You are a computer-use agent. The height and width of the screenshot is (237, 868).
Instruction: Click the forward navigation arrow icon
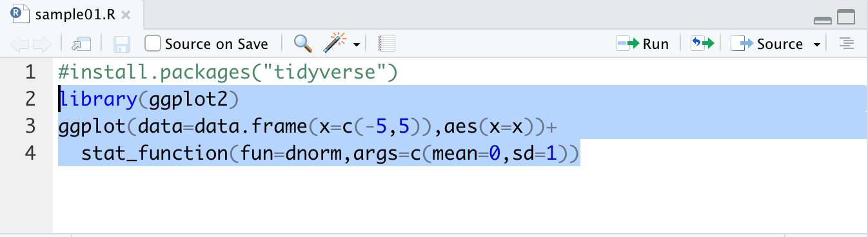[x=42, y=44]
